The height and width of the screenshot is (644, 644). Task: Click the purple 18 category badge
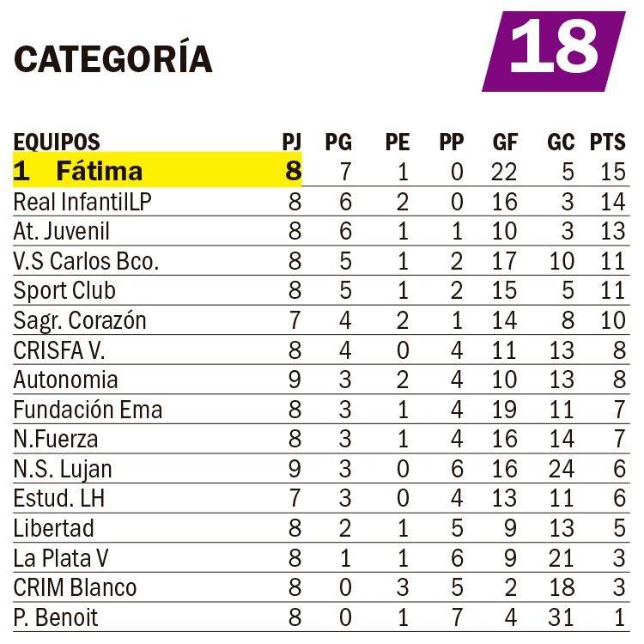(554, 50)
